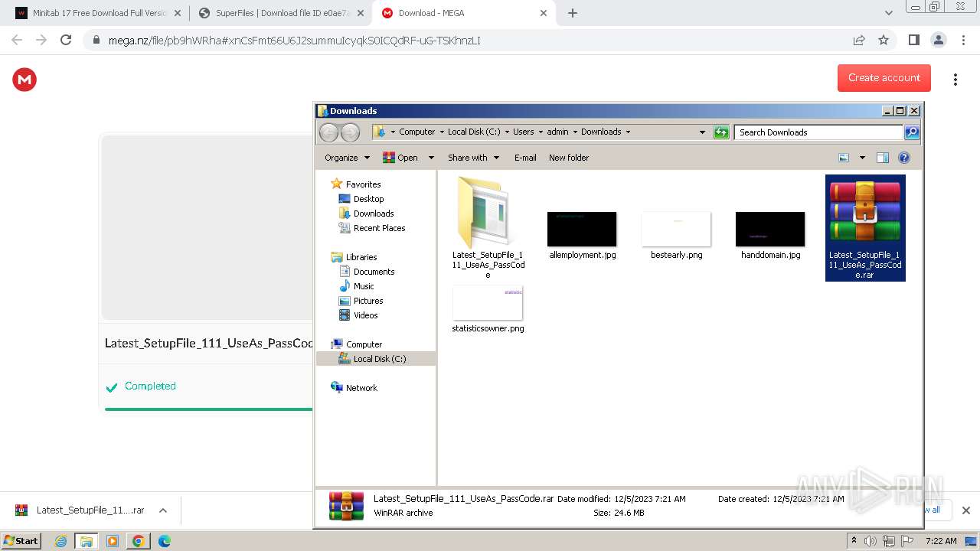Screen dimensions: 980x551
Task: Share this page icon in address bar
Action: 859,40
